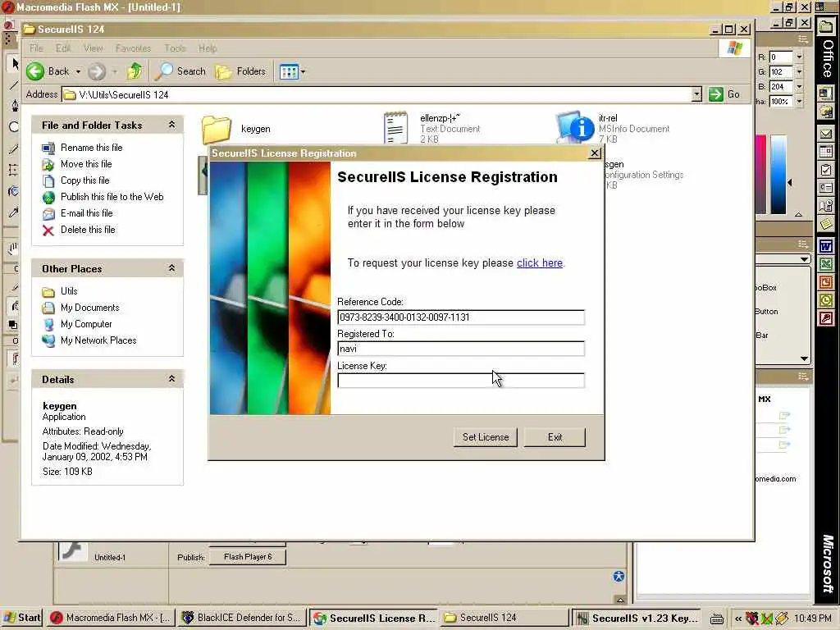The width and height of the screenshot is (840, 630).
Task: Select the keygen folder icon
Action: [x=217, y=129]
